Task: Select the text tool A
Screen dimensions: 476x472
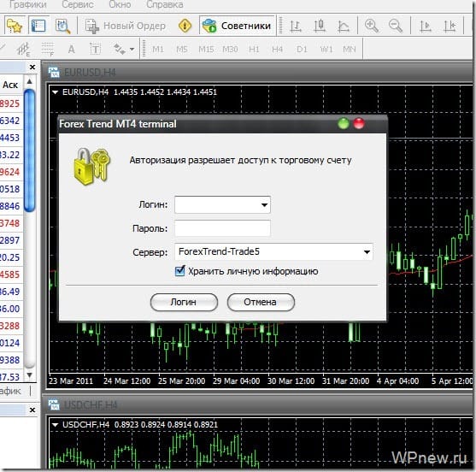Action: pyautogui.click(x=71, y=50)
